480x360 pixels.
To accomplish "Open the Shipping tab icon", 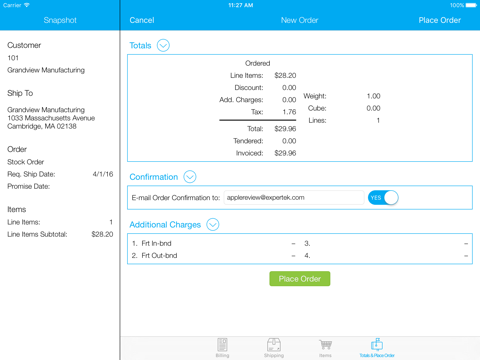I will (274, 348).
